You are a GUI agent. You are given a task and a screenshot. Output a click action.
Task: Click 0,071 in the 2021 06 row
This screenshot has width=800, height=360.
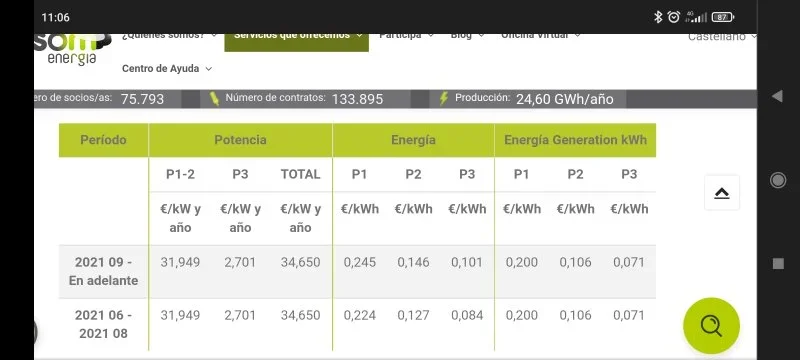[629, 315]
